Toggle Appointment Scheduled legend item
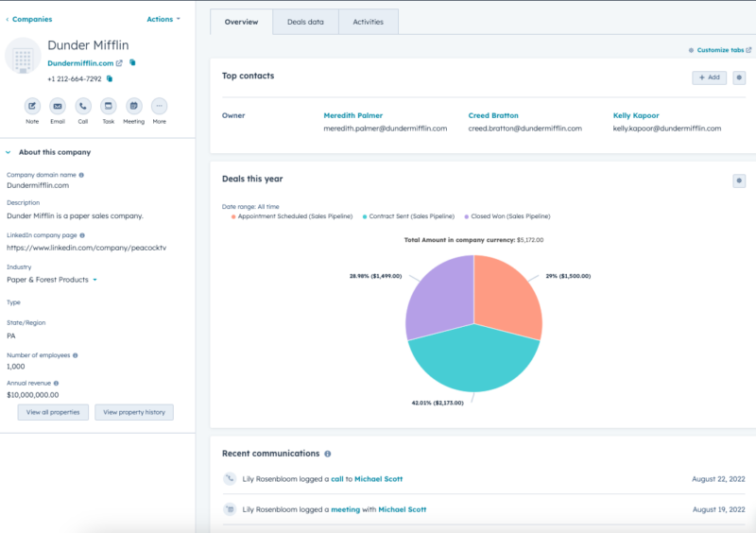Viewport: 756px width, 533px height. [292, 216]
